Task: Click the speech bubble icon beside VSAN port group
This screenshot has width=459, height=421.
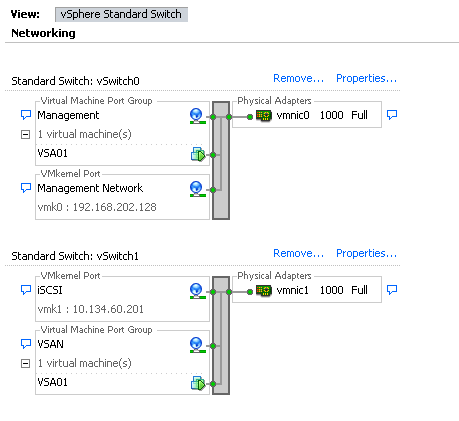Action: click(26, 344)
